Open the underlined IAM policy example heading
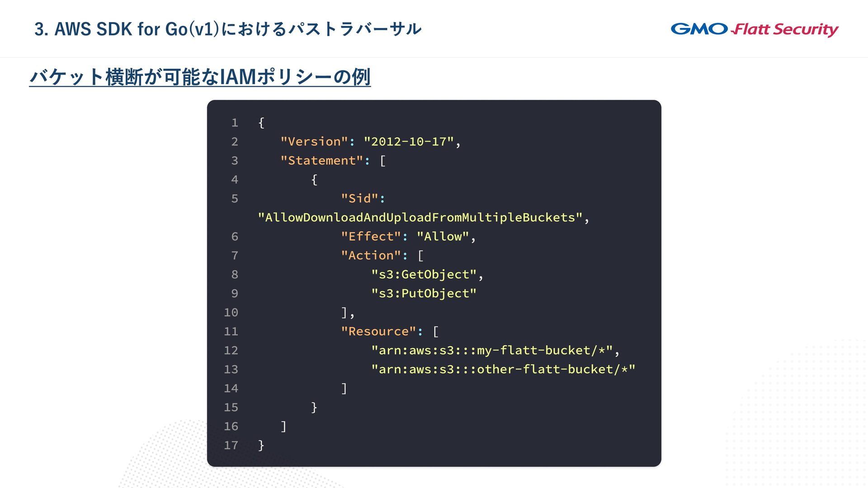The height and width of the screenshot is (488, 868). 200,77
